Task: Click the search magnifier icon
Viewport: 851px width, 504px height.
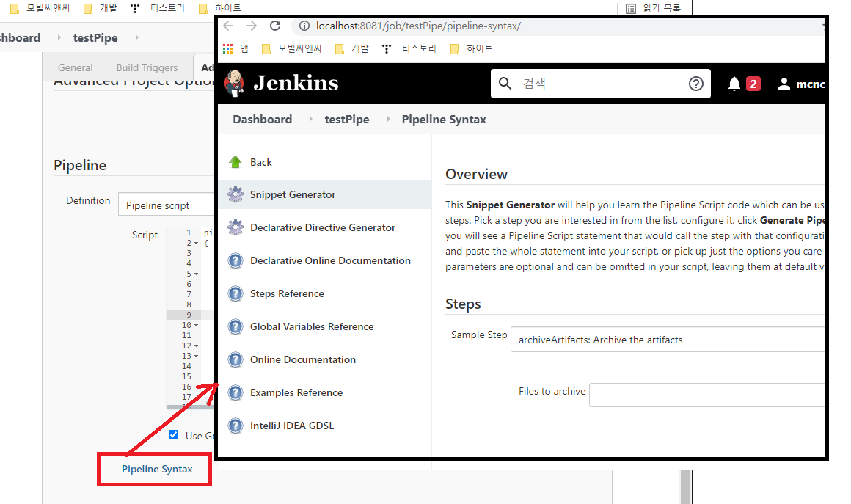Action: [x=505, y=83]
